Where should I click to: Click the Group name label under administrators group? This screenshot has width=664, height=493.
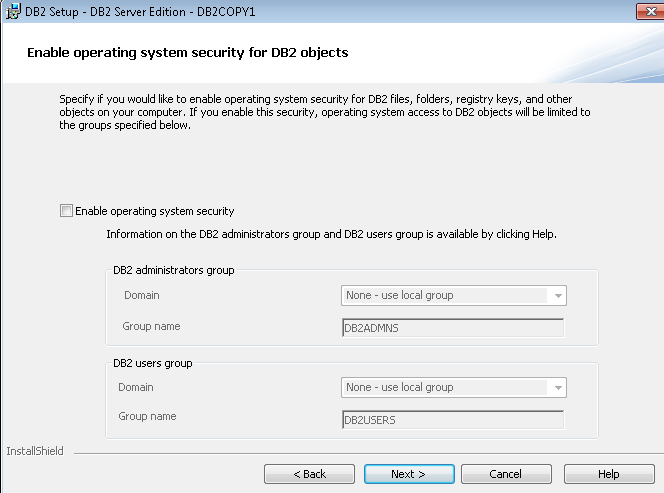tap(151, 326)
